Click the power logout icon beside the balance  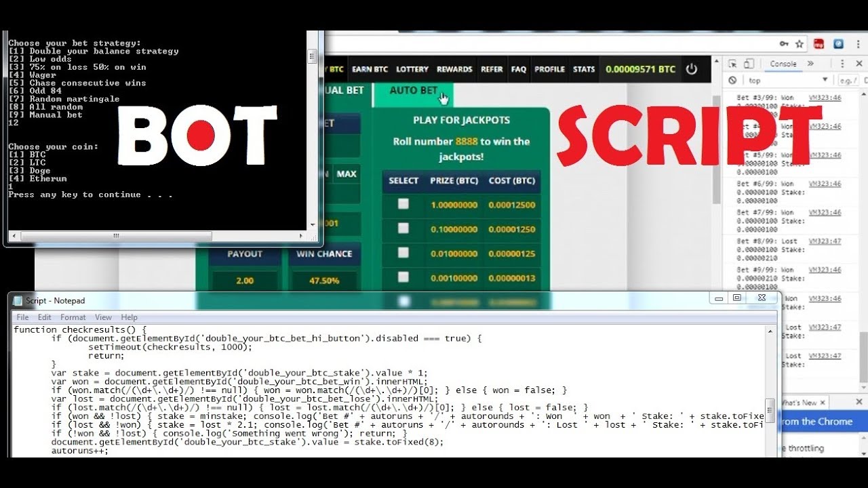[691, 69]
